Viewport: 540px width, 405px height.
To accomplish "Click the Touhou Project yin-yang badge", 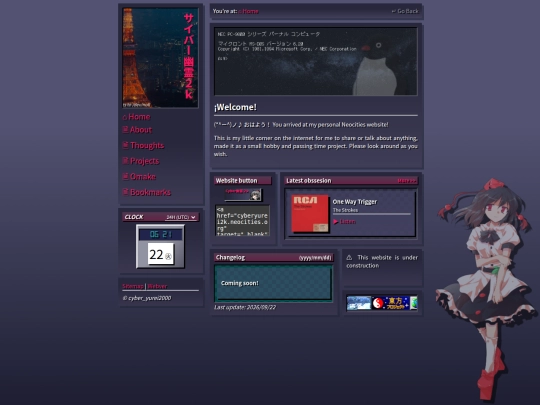I will 391,303.
